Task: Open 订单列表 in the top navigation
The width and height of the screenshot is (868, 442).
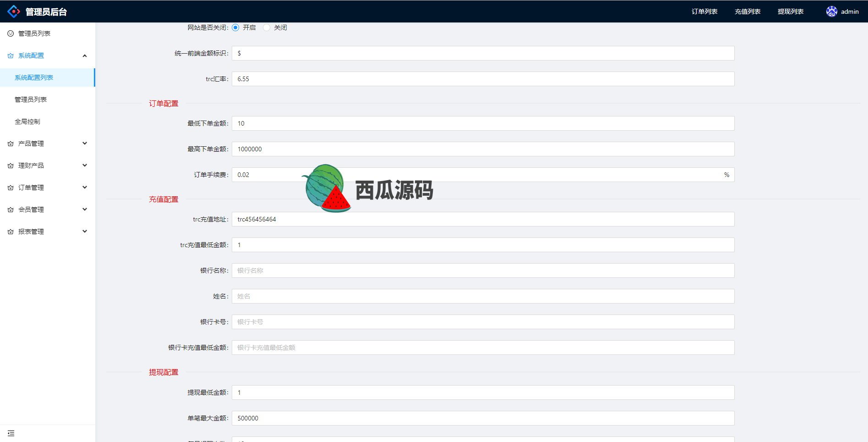Action: point(704,11)
